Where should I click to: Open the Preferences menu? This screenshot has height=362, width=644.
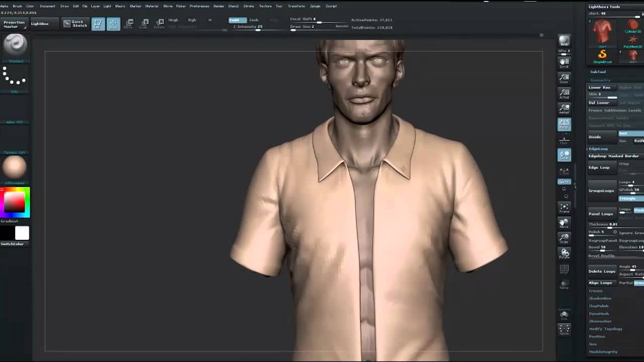click(199, 6)
